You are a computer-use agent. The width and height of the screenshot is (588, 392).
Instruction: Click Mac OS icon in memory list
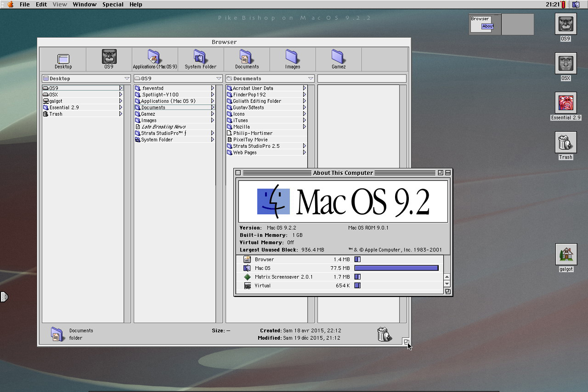pyautogui.click(x=248, y=268)
